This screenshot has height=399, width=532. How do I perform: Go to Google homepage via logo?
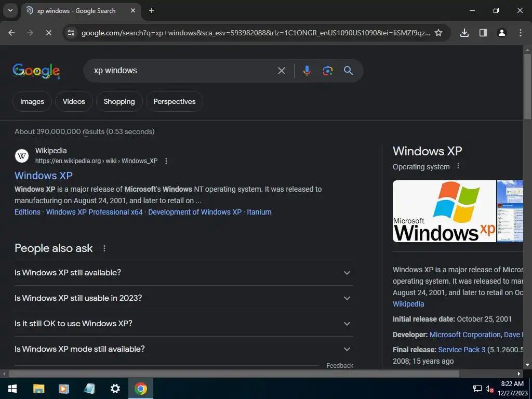36,71
